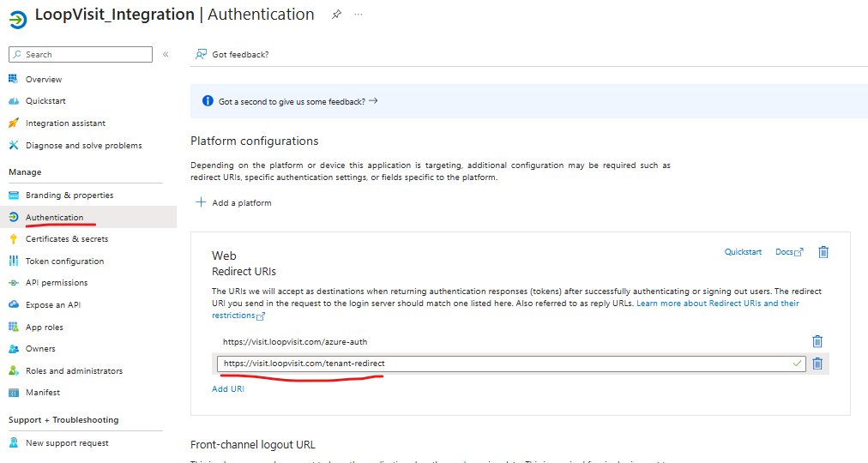Select Branding & properties
The image size is (868, 463).
[69, 195]
